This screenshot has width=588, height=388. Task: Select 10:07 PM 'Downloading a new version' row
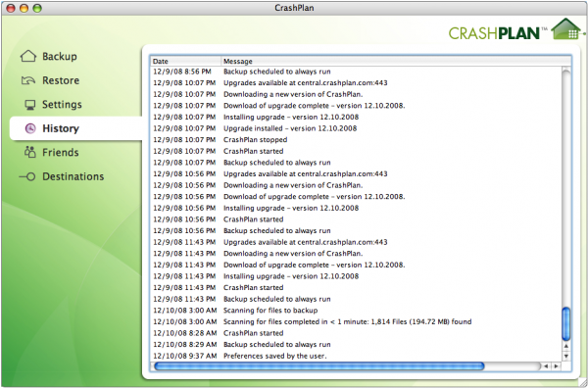357,94
